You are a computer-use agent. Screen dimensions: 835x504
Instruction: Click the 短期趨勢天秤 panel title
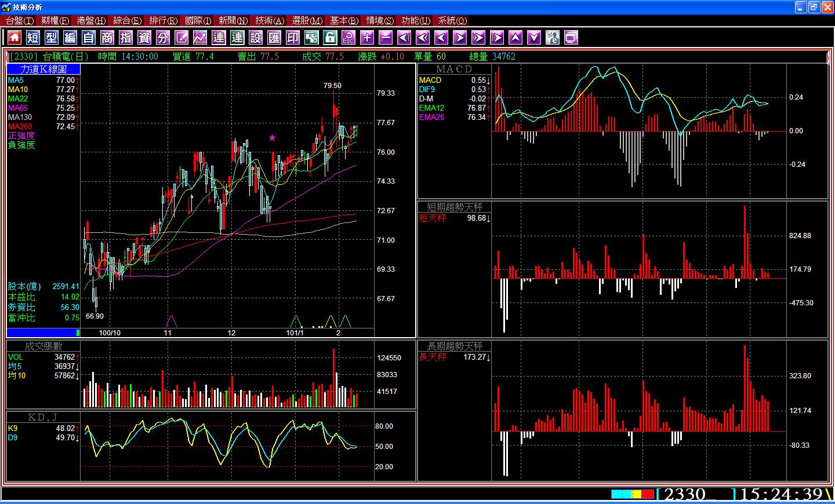pyautogui.click(x=455, y=207)
